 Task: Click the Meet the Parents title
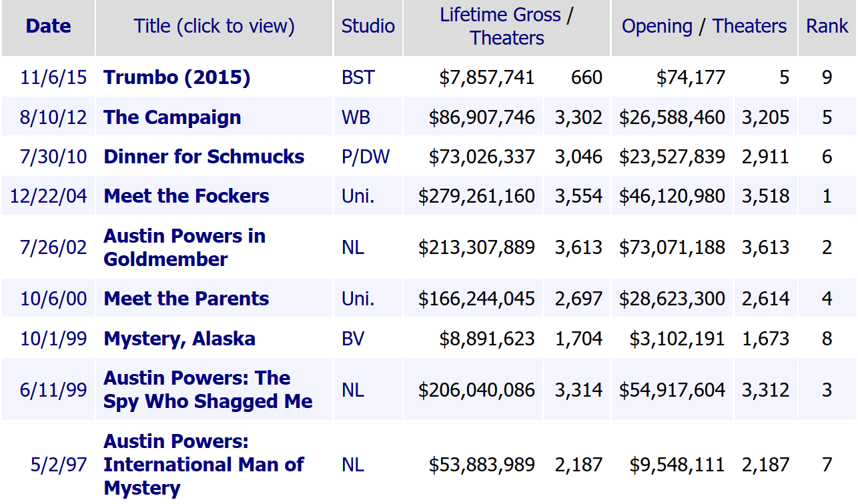tap(186, 299)
